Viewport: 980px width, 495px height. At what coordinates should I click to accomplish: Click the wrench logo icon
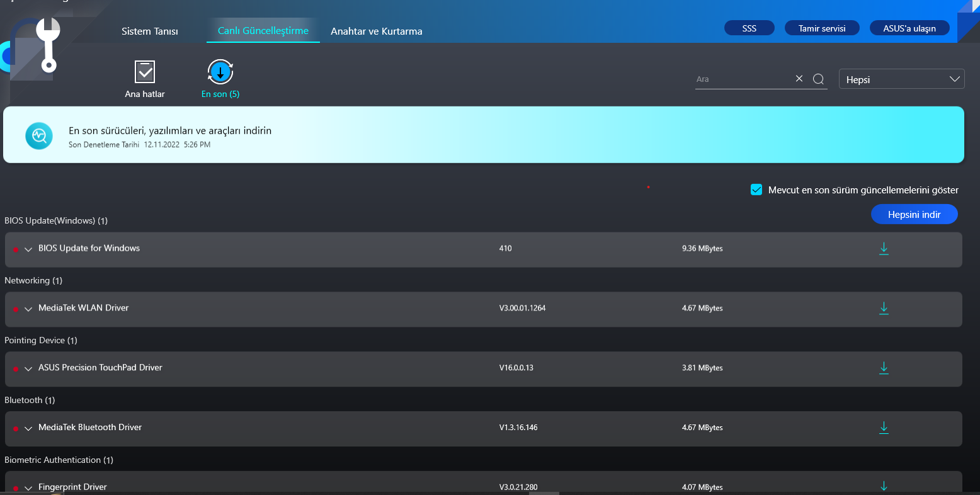[x=48, y=44]
